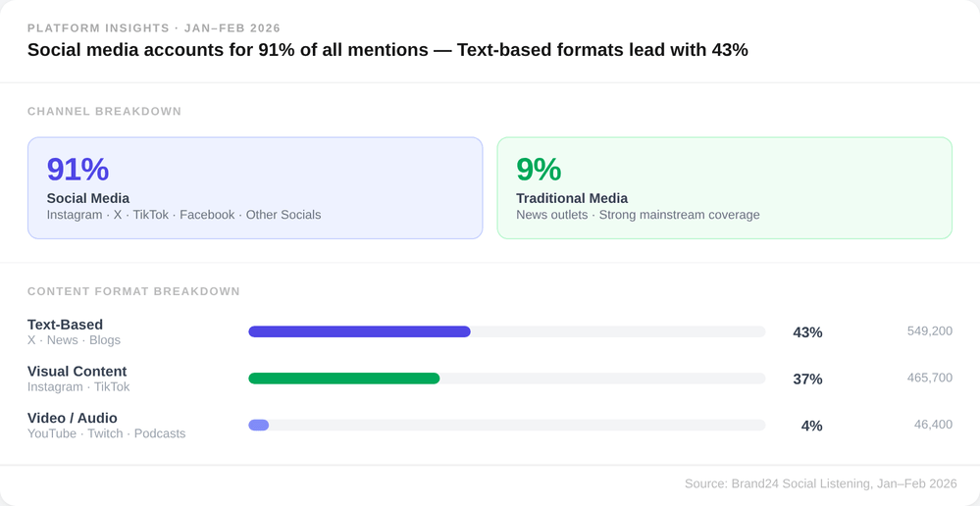
Task: Click the green Visual Content progress bar
Action: pyautogui.click(x=343, y=379)
